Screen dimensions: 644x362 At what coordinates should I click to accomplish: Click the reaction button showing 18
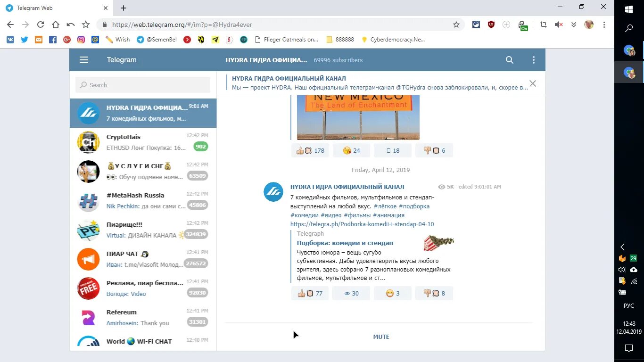393,150
